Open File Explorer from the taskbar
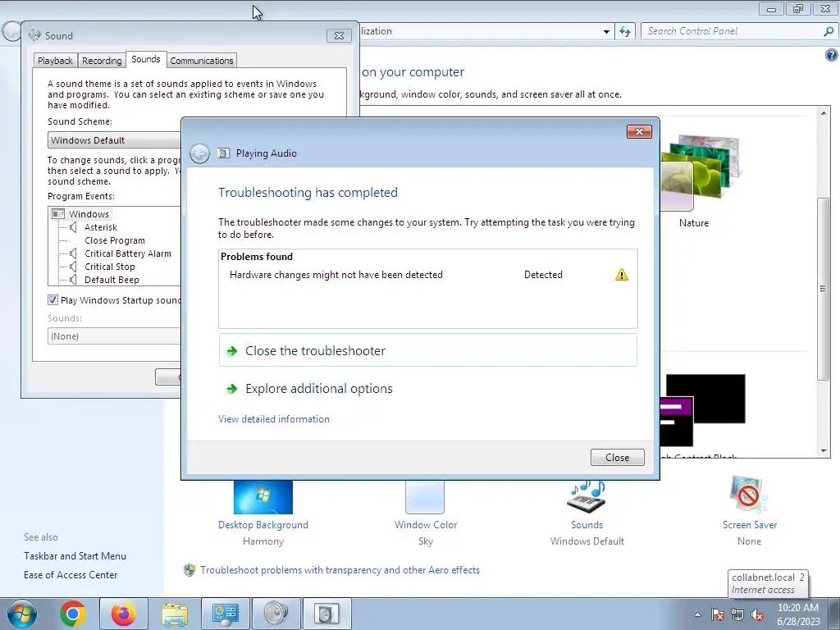840x630 pixels. pyautogui.click(x=175, y=614)
